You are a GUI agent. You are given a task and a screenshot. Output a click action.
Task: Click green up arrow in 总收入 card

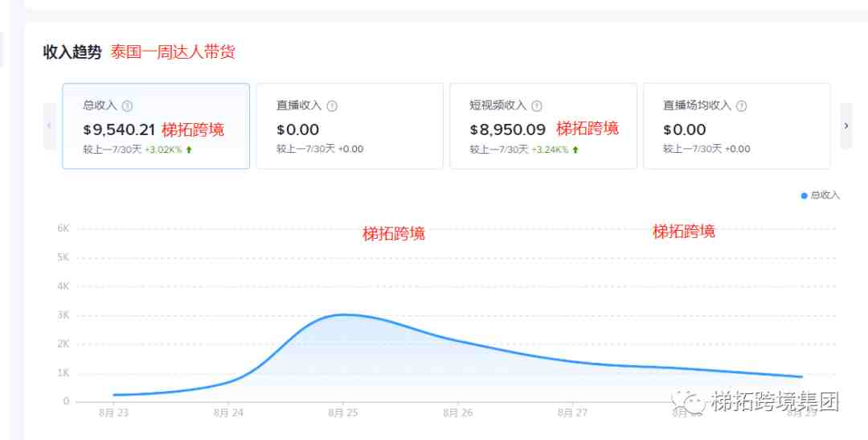tap(189, 150)
